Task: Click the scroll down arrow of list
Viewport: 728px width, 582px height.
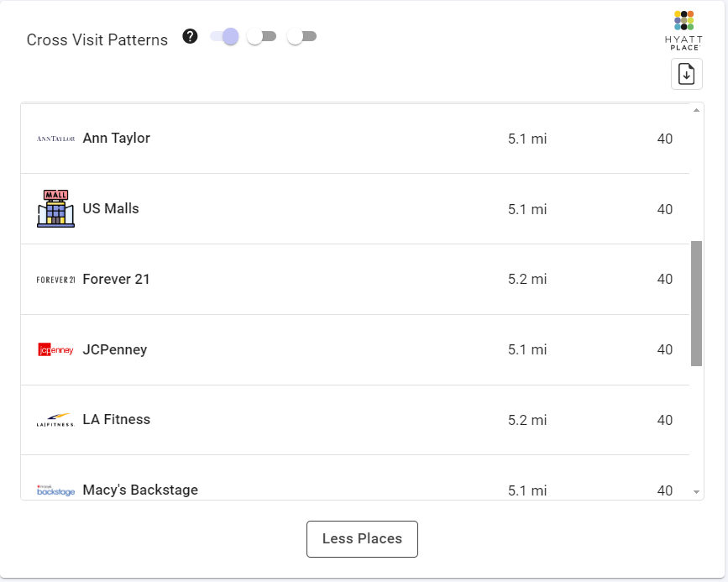Action: [696, 492]
